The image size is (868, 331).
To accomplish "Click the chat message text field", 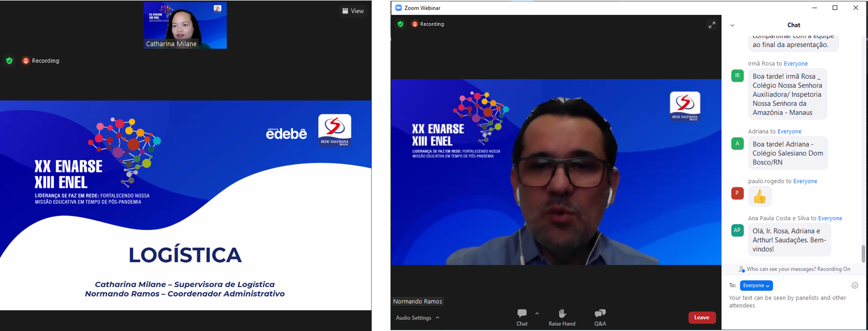I will click(x=794, y=302).
